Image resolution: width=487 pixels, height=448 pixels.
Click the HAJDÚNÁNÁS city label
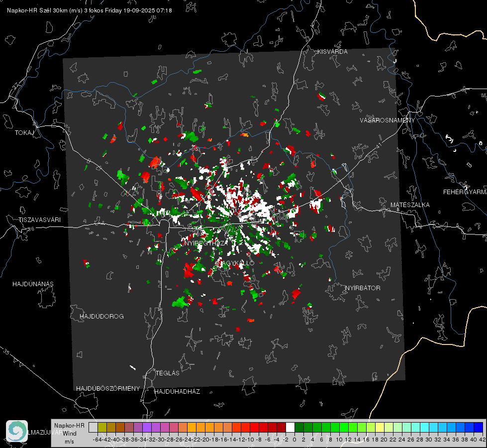(x=33, y=284)
